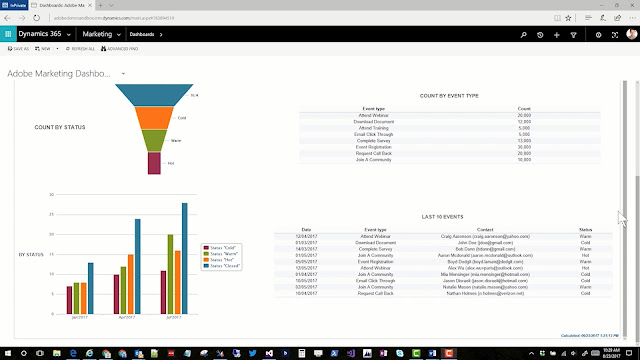
Task: Open the settings gear in navbar
Action: [x=598, y=35]
